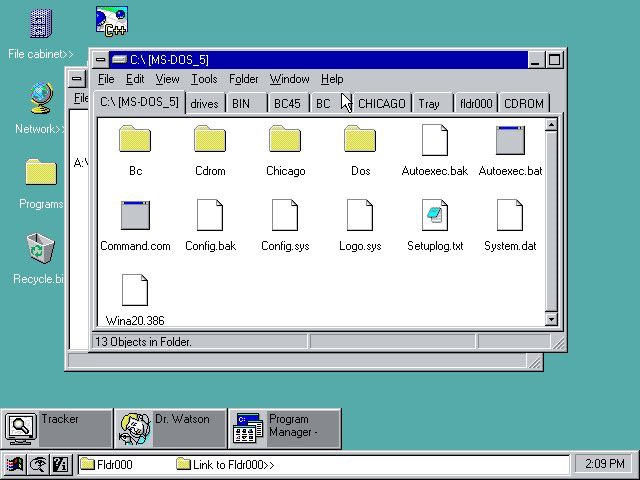The width and height of the screenshot is (640, 480).
Task: Open the Chicago folder icon
Action: [285, 141]
